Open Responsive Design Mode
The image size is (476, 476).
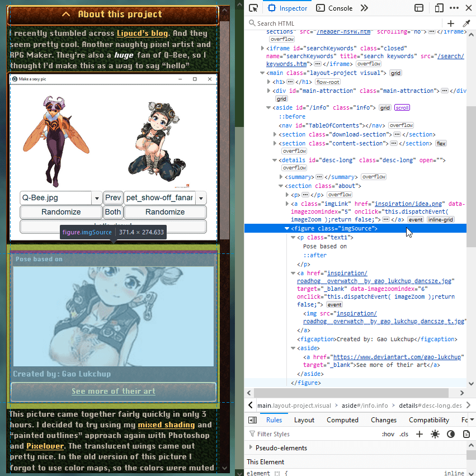439,8
